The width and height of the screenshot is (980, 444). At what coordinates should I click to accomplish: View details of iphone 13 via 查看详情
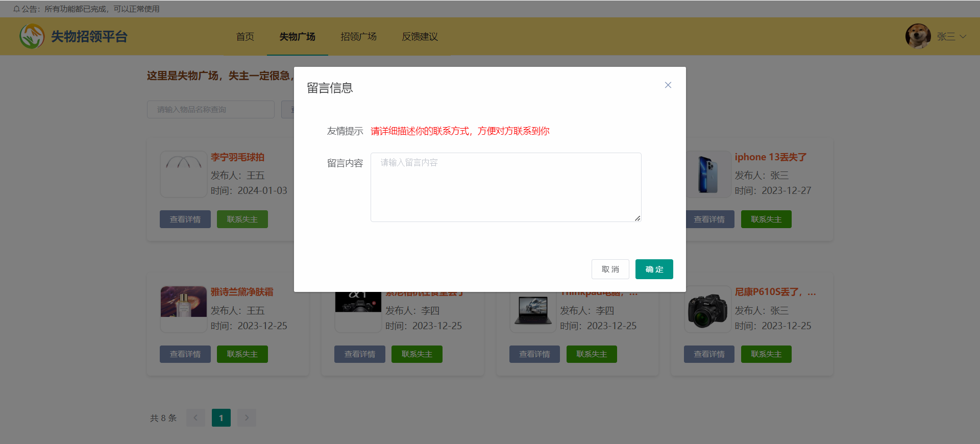click(x=709, y=219)
